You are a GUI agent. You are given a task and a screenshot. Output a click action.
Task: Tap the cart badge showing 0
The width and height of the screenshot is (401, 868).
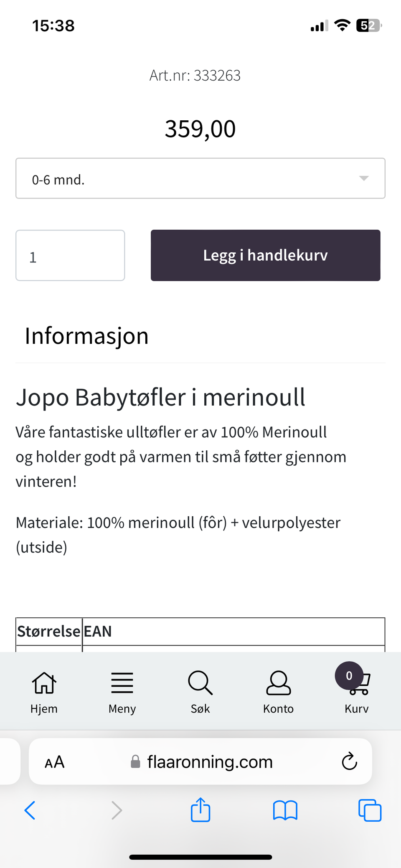pyautogui.click(x=349, y=675)
